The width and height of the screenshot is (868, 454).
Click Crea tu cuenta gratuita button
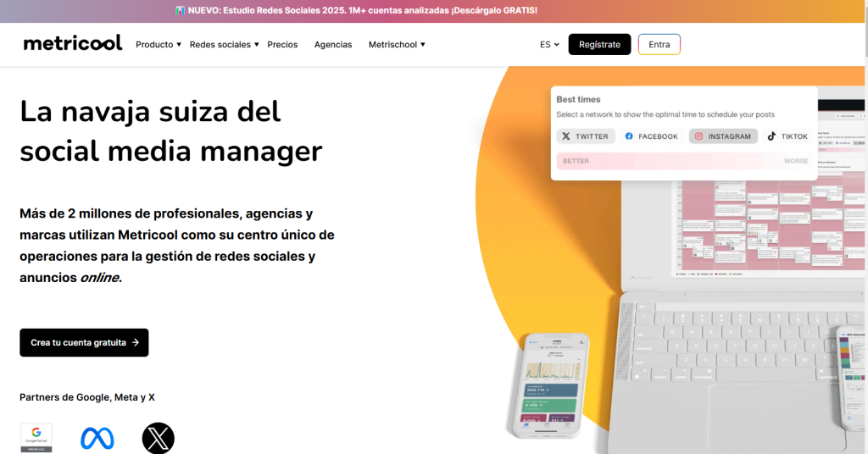click(x=84, y=342)
